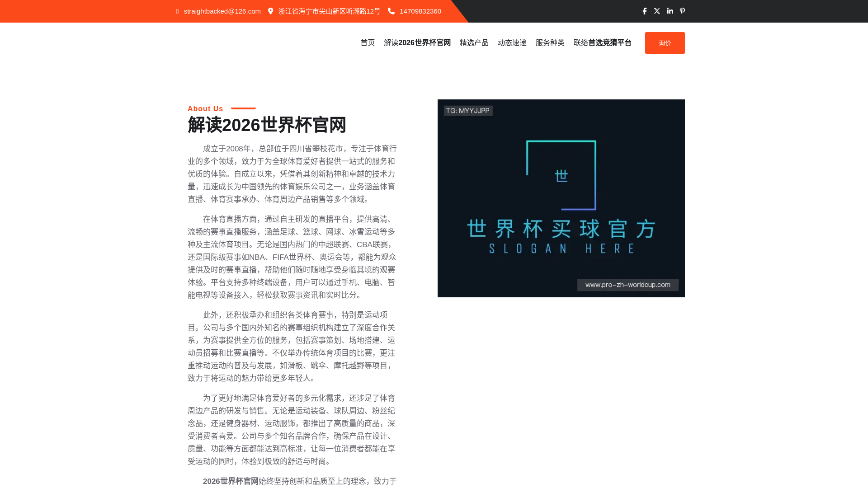Click the bold 2026世界杯官网 text in last paragraph
868x488 pixels.
pyautogui.click(x=231, y=481)
